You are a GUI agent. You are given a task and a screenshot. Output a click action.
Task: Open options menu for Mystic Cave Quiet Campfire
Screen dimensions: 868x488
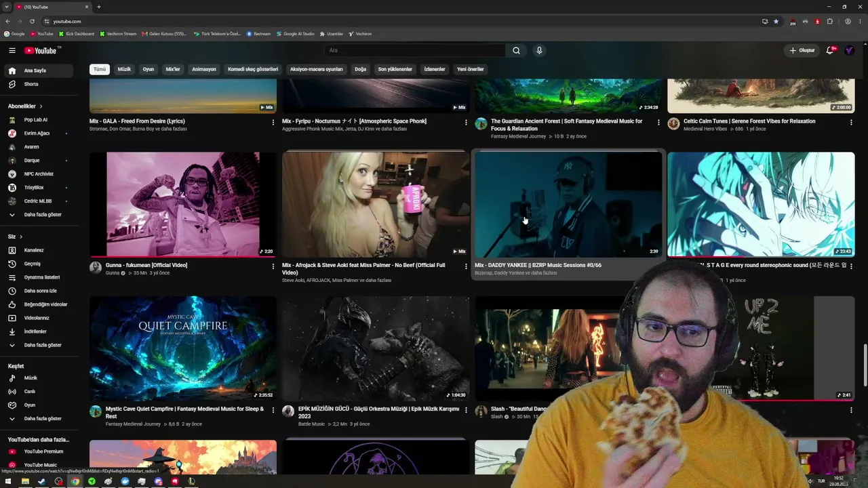pos(273,410)
